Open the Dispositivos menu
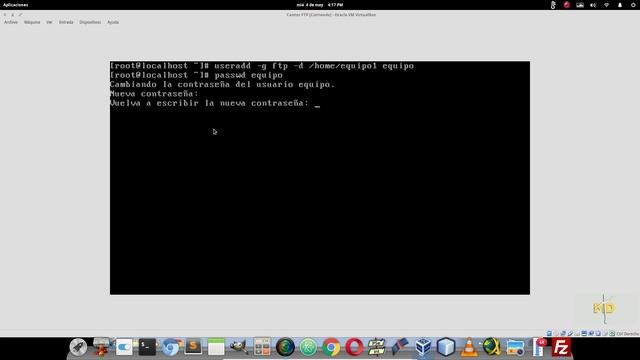Screen dimensions: 640x360 pyautogui.click(x=90, y=22)
